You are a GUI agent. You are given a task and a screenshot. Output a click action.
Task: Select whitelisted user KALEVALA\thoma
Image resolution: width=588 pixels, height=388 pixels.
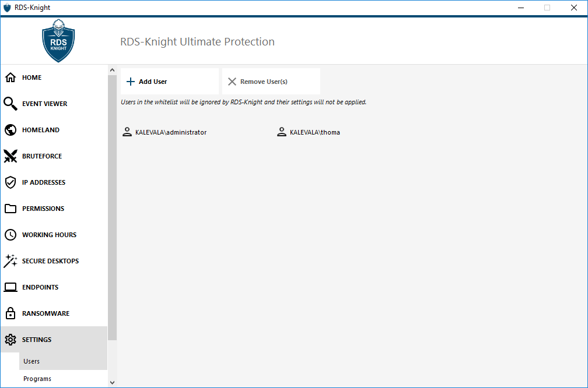tap(309, 132)
